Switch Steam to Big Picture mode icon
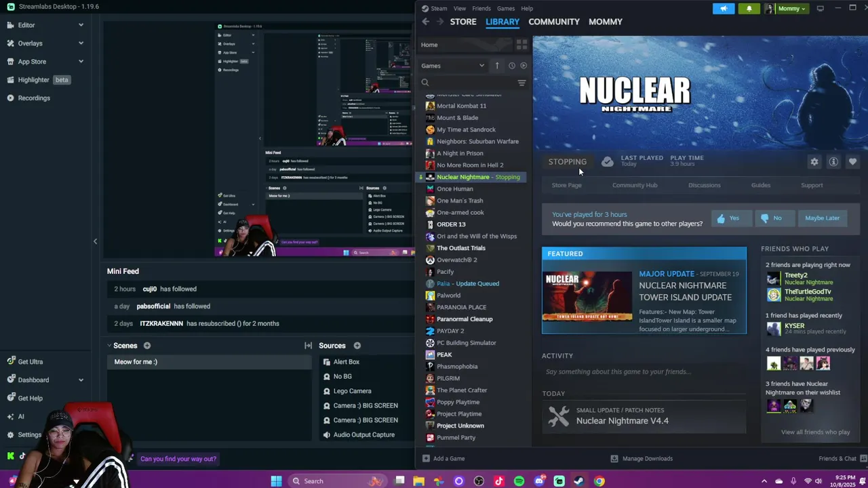Screen dimensions: 868x488 coord(821,8)
